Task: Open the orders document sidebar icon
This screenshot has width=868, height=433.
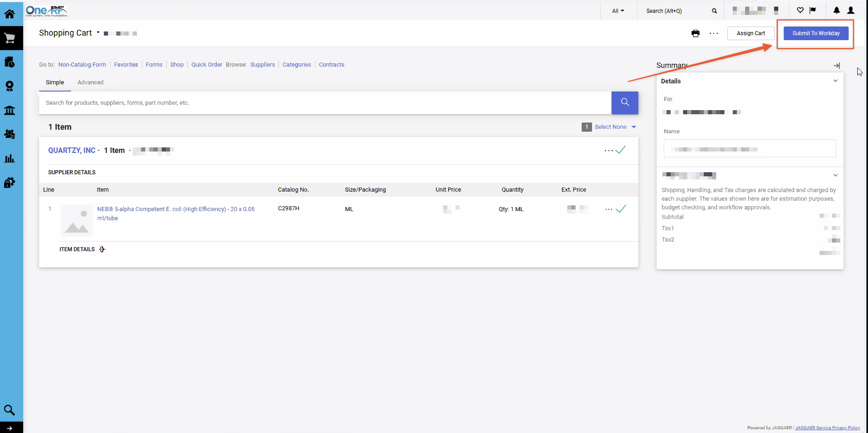Action: click(x=10, y=62)
